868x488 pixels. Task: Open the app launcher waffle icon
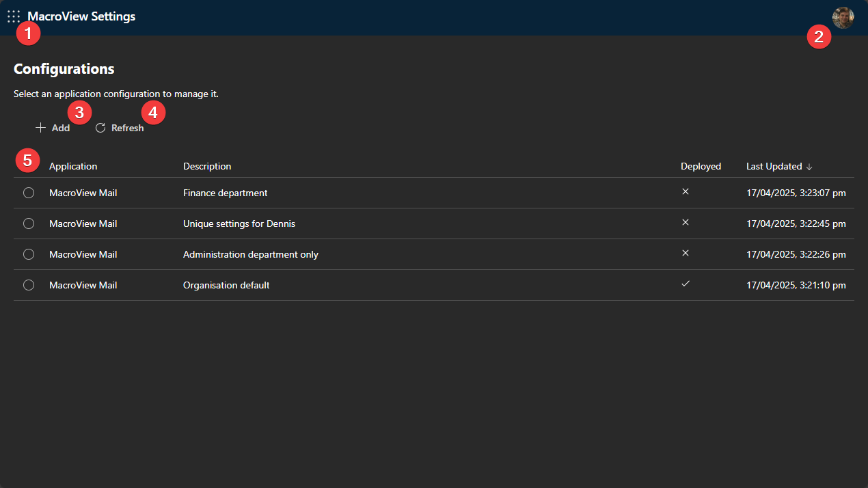14,16
